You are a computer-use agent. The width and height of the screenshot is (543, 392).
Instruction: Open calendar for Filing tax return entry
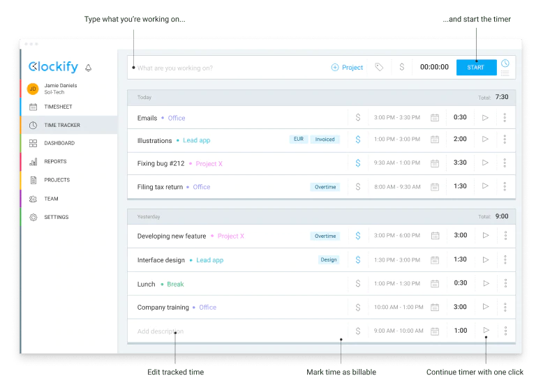[435, 187]
